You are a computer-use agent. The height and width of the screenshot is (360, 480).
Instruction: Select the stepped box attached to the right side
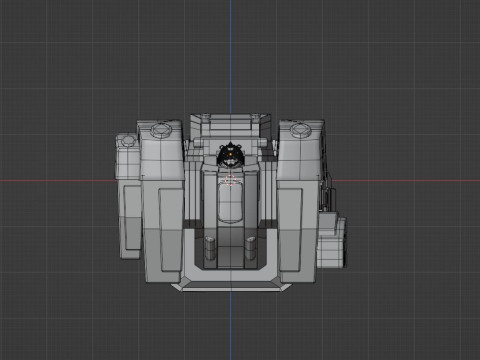[x=331, y=240]
